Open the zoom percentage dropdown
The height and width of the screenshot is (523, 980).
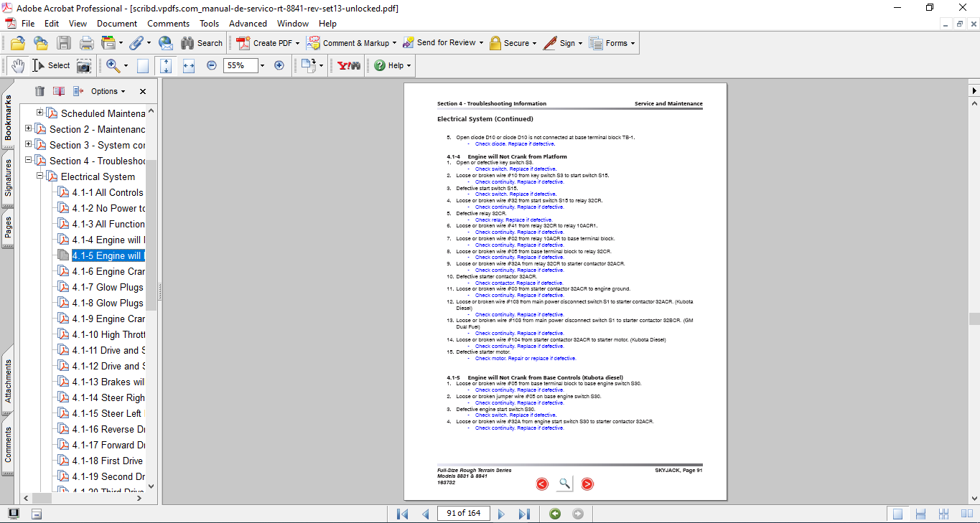[x=262, y=65]
